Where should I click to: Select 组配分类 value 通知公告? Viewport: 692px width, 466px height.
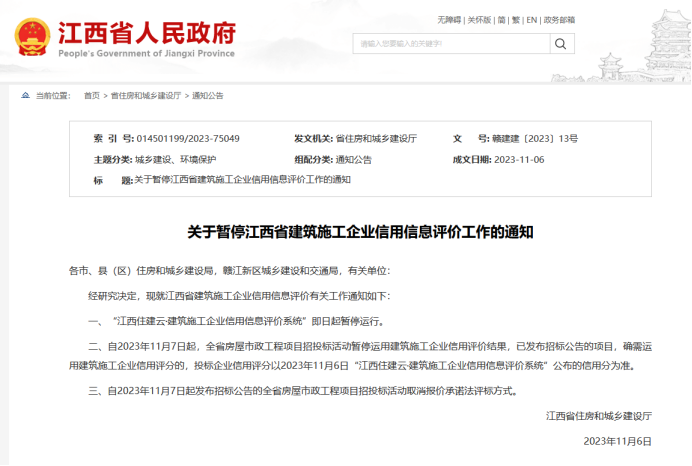354,159
